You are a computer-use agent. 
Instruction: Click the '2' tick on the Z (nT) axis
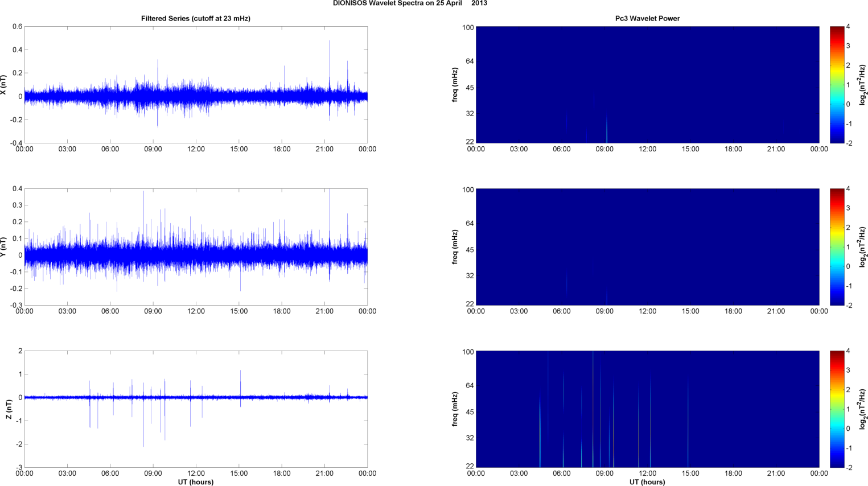(x=20, y=351)
